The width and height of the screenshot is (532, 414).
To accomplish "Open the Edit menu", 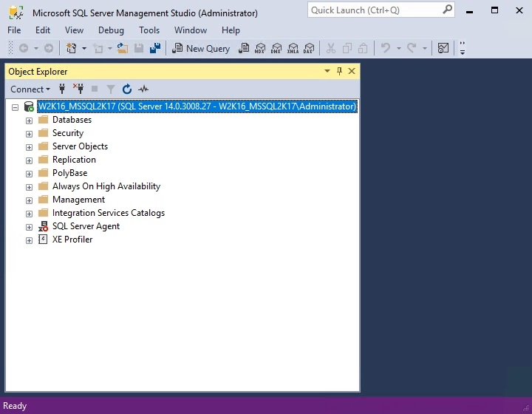I will point(43,30).
